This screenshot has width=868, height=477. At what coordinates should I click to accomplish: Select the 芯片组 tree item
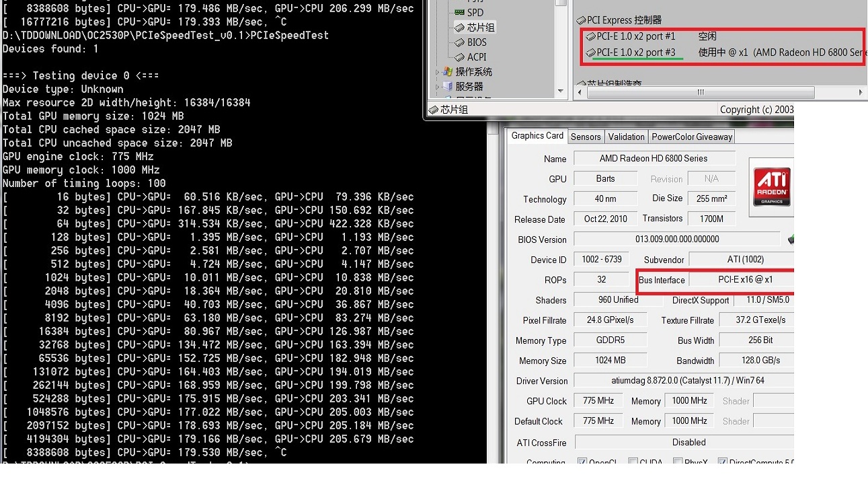tap(481, 27)
